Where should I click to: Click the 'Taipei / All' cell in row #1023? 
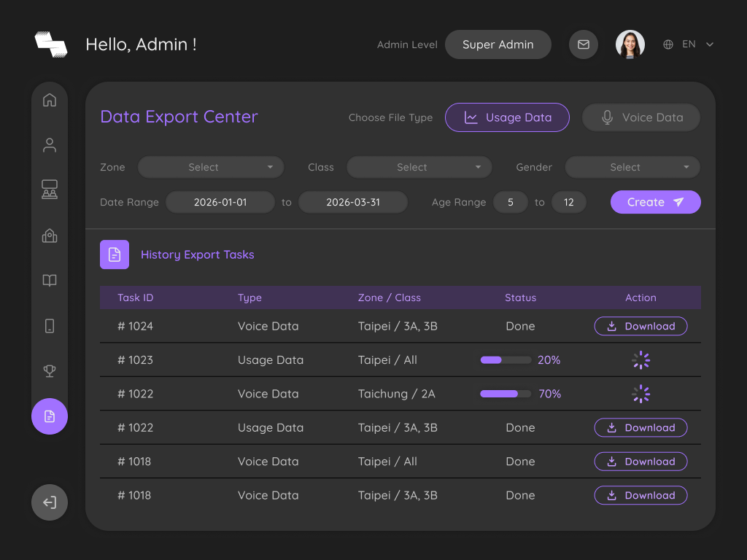387,360
